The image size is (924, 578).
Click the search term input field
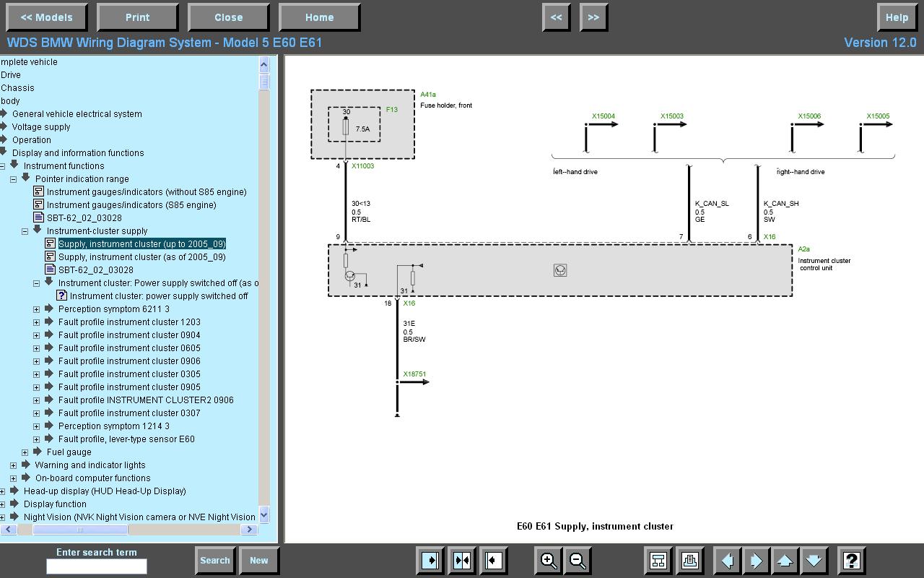point(97,566)
